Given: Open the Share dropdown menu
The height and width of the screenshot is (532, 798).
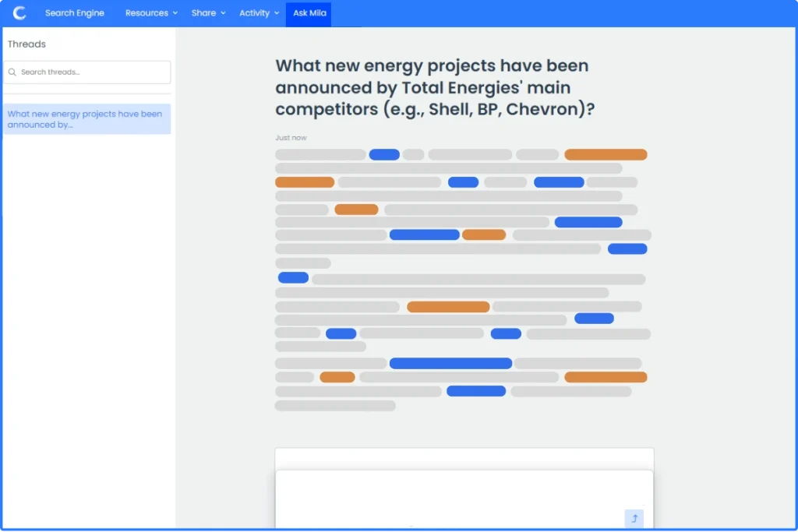Looking at the screenshot, I should point(208,13).
